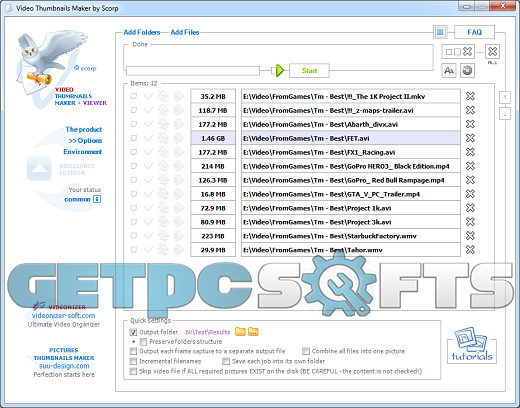
Task: Click the N:\Test\Results output path
Action: tap(208, 332)
